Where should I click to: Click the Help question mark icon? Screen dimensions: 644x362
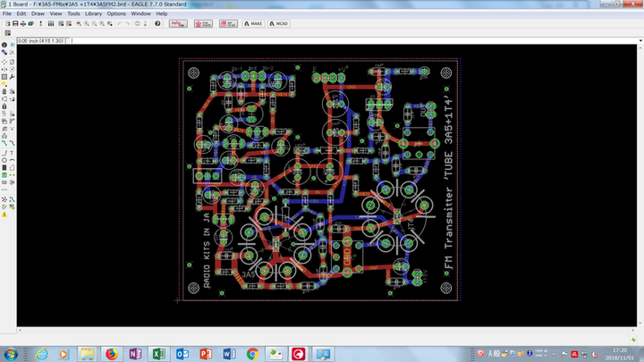pyautogui.click(x=158, y=23)
